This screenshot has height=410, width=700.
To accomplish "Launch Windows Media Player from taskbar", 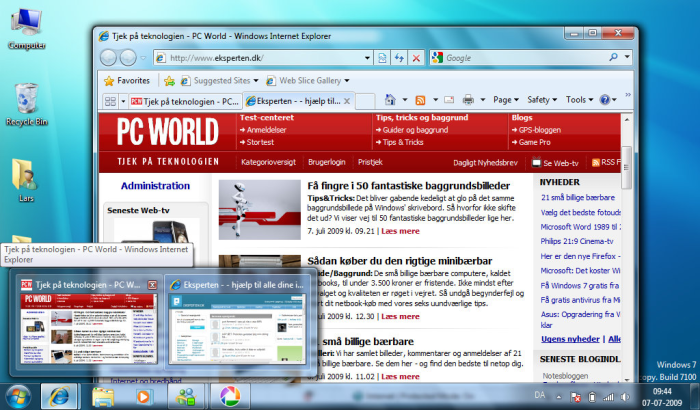I will click(143, 396).
